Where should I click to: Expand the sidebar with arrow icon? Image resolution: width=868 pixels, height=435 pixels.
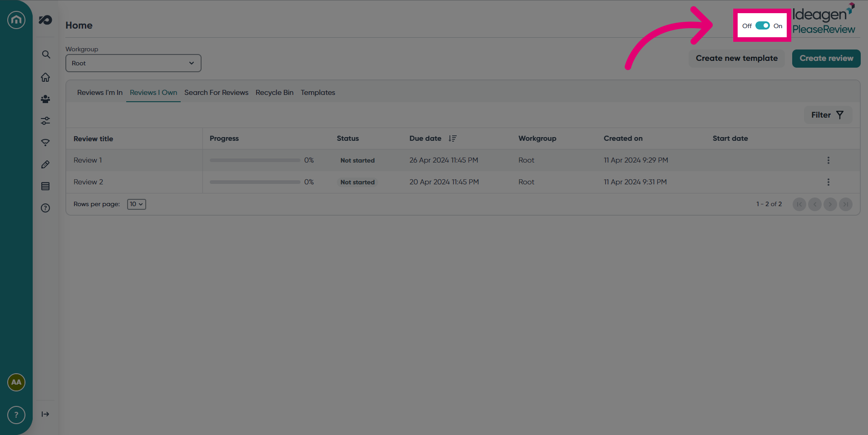click(x=45, y=414)
